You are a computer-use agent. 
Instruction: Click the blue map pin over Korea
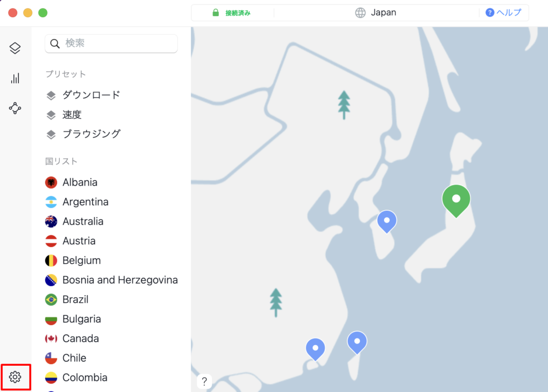pyautogui.click(x=386, y=222)
